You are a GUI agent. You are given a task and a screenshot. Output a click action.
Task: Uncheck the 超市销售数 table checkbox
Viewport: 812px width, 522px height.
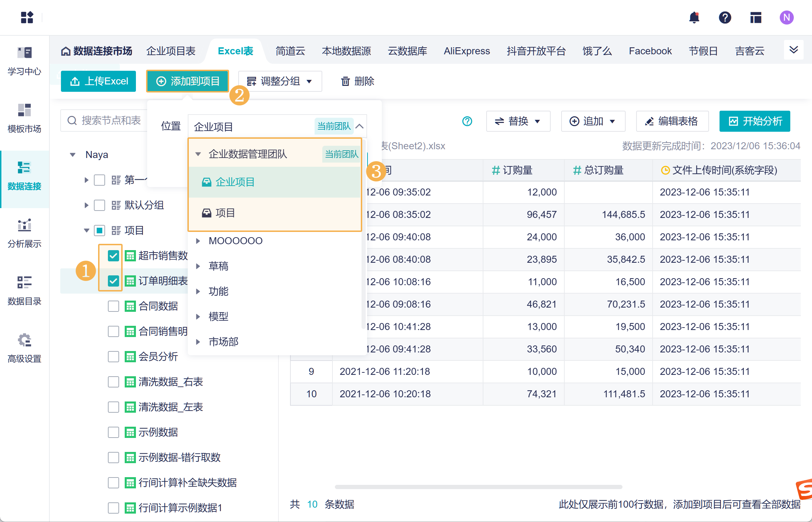[113, 256]
